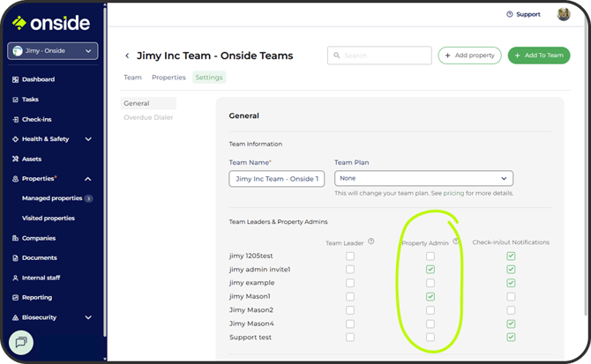Screen dimensions: 591x364
Task: Open the Team Plan dropdown
Action: tap(423, 178)
